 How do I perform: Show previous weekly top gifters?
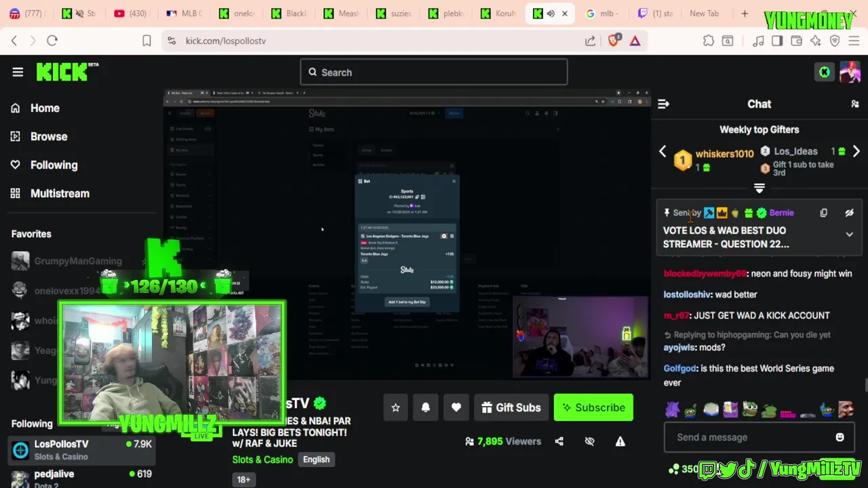point(663,152)
